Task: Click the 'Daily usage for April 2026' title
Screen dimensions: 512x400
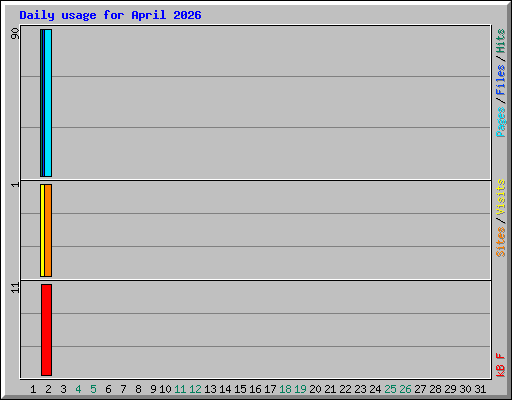Action: (110, 15)
